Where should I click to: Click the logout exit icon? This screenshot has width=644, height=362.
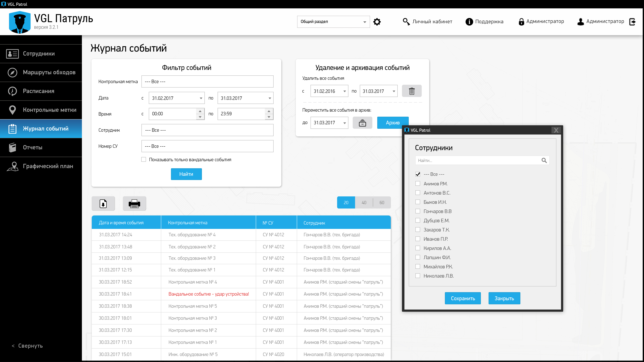(633, 22)
